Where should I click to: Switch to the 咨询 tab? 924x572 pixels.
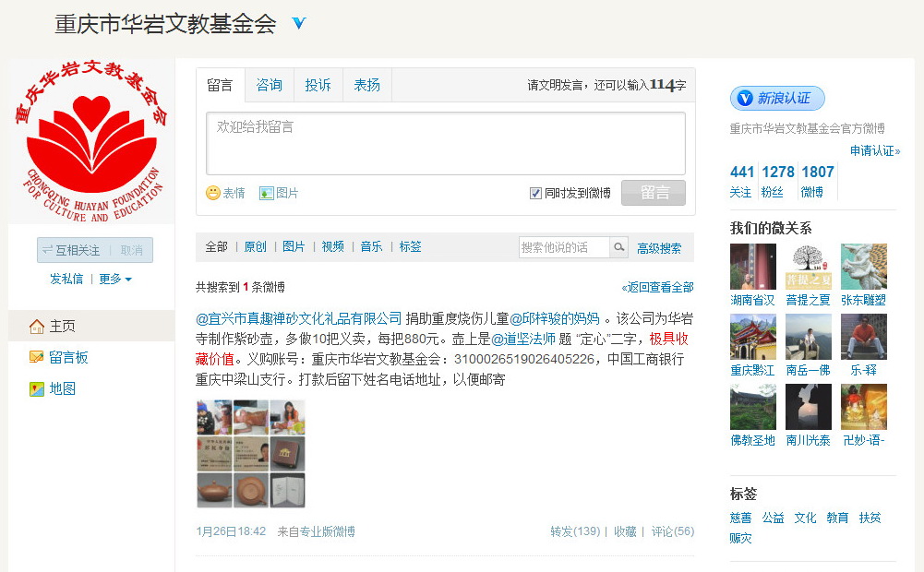[x=269, y=86]
